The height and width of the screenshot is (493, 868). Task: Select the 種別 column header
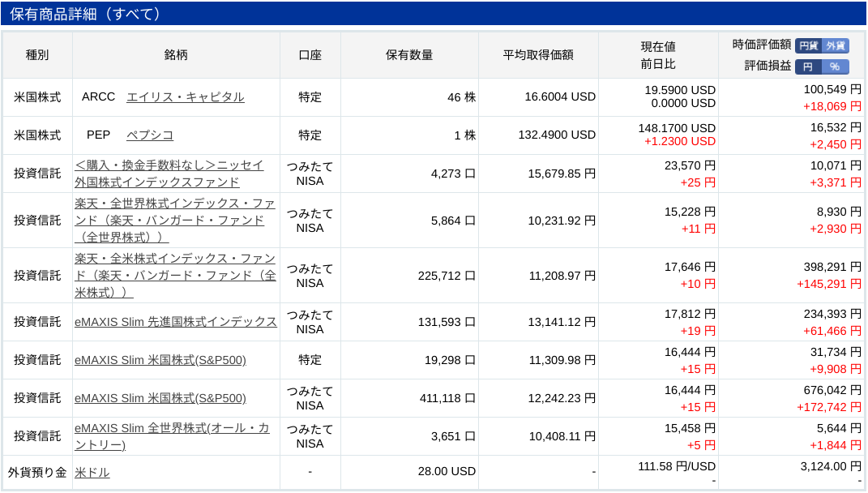point(37,55)
